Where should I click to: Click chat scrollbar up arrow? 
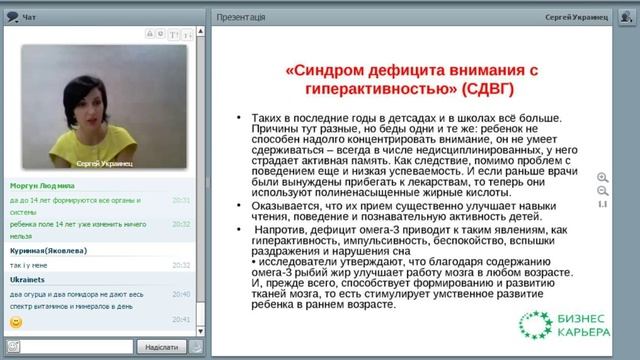(x=200, y=31)
